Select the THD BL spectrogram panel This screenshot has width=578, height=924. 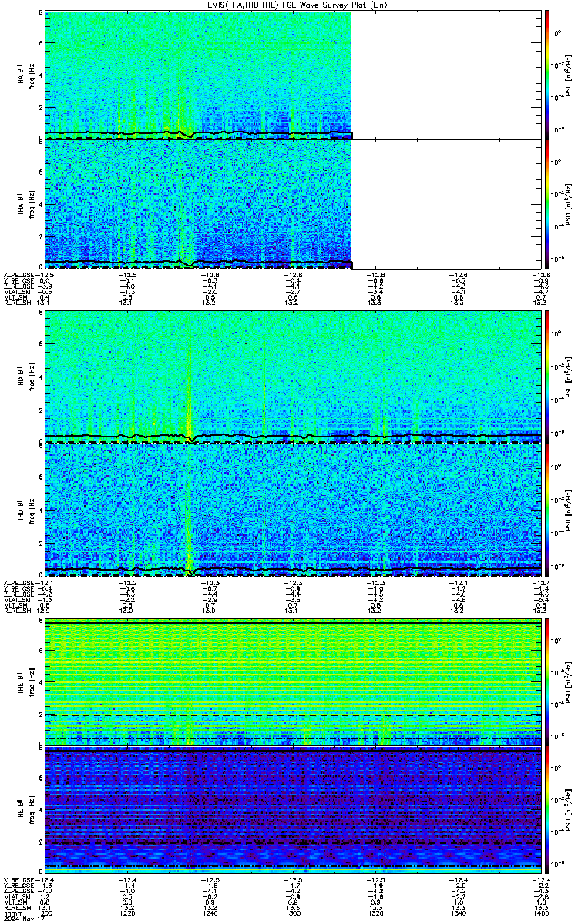292,377
